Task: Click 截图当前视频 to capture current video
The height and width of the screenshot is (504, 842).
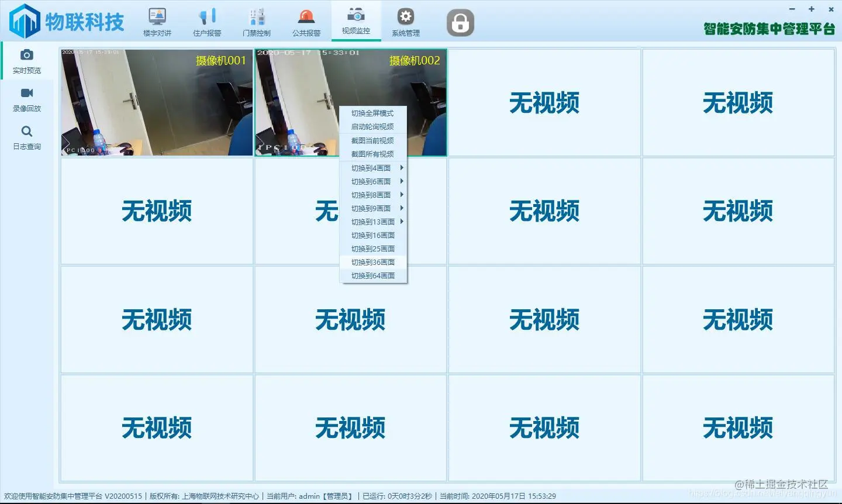Action: pos(373,140)
